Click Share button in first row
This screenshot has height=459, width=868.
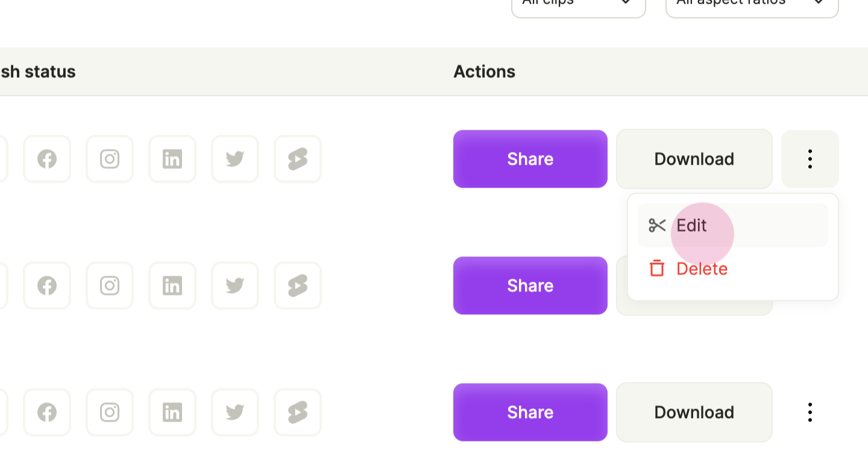point(530,159)
